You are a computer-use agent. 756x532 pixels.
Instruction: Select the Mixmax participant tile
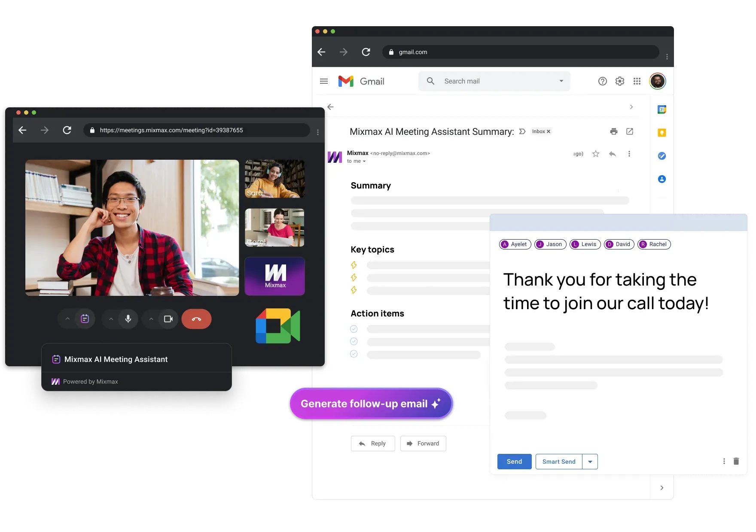pyautogui.click(x=275, y=276)
